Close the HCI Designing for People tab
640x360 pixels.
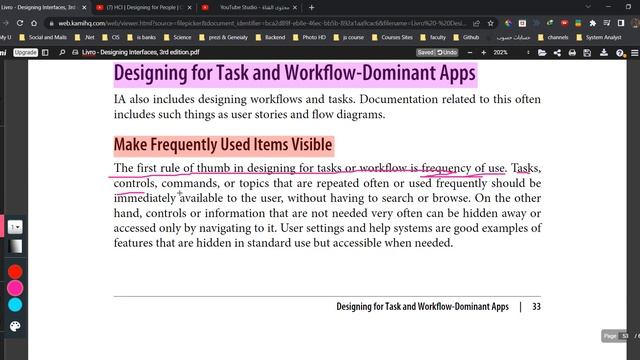(189, 7)
